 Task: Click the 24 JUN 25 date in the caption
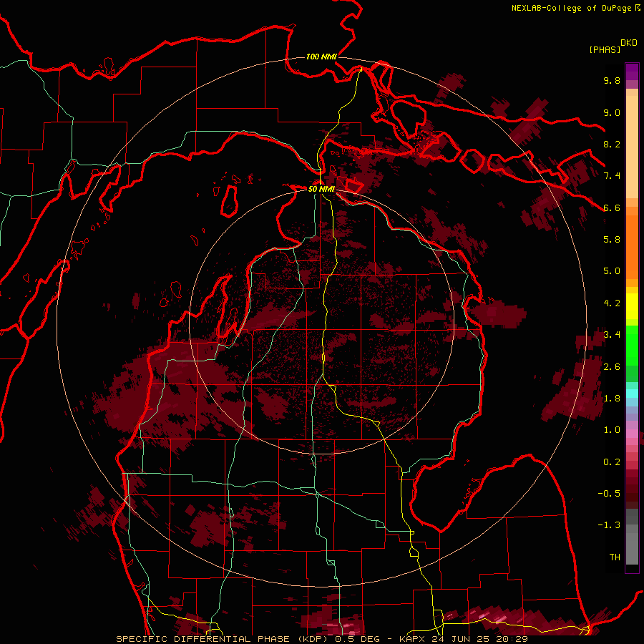(x=459, y=639)
